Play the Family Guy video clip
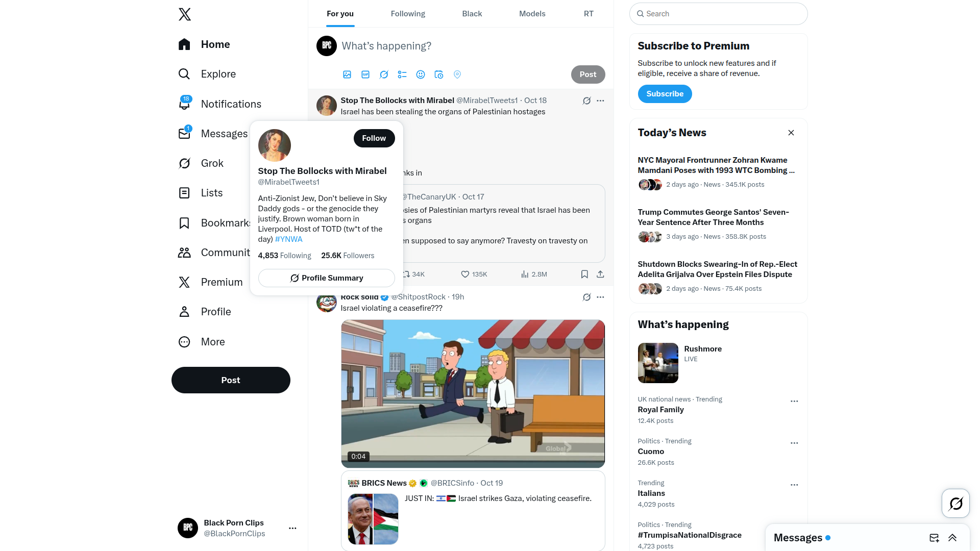 (x=473, y=394)
